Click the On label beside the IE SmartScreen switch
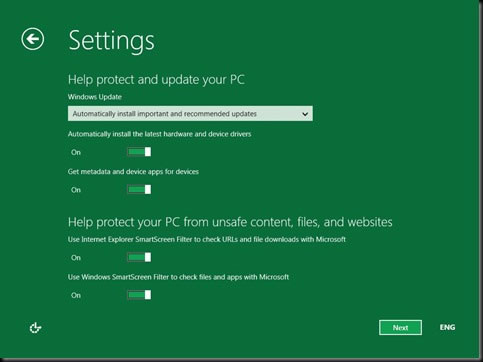The height and width of the screenshot is (362, 483). click(76, 258)
